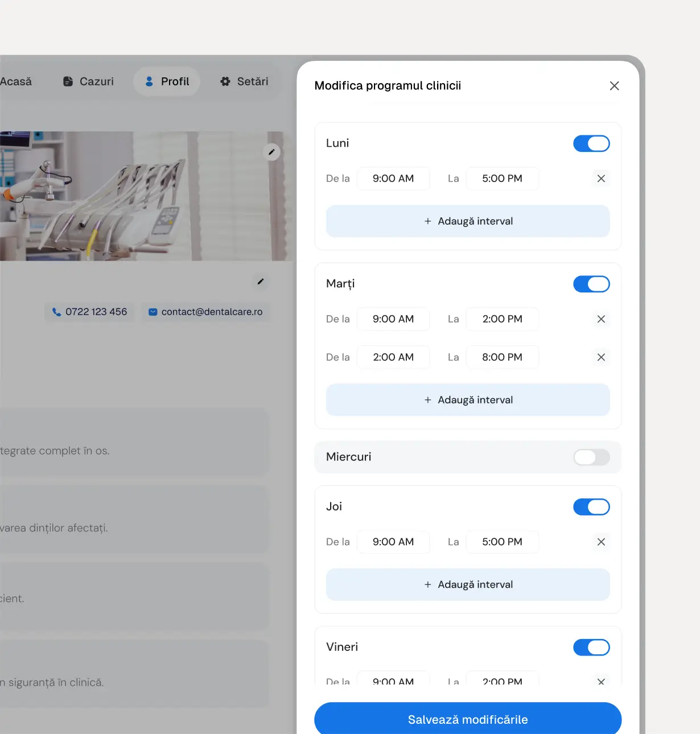Close the Modifica programul clinicii dialog
The image size is (700, 734).
point(614,86)
